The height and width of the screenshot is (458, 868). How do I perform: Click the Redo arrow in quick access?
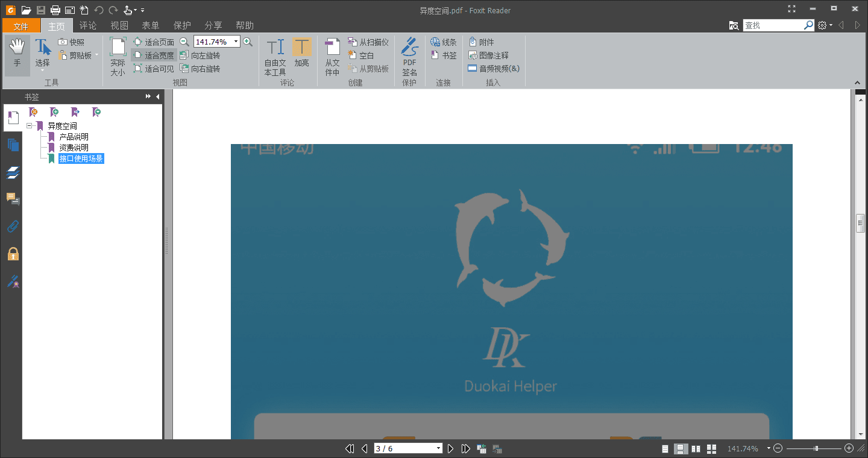click(113, 10)
